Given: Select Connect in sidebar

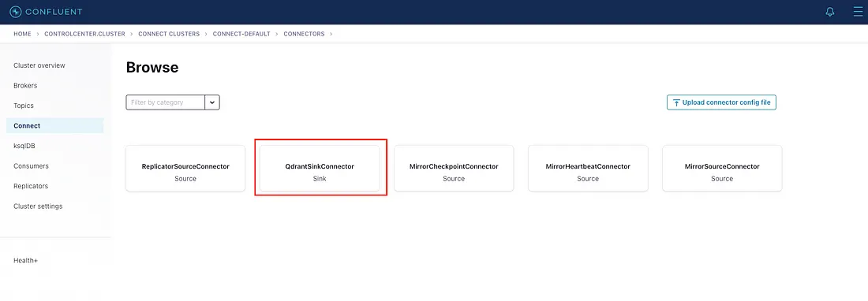Looking at the screenshot, I should click(54, 126).
